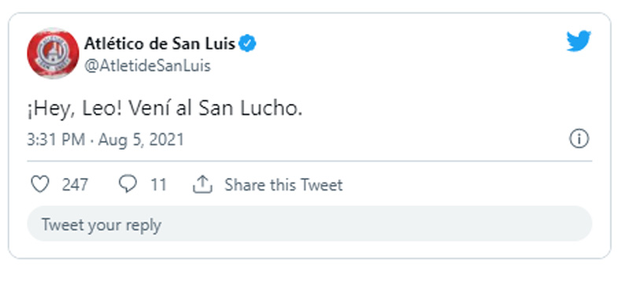Like the tweet with the heart icon

click(x=40, y=184)
